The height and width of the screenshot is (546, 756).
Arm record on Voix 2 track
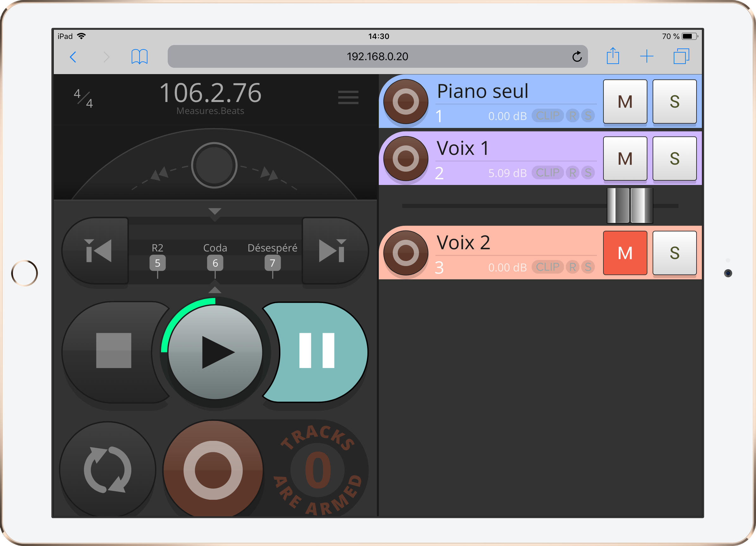(406, 253)
